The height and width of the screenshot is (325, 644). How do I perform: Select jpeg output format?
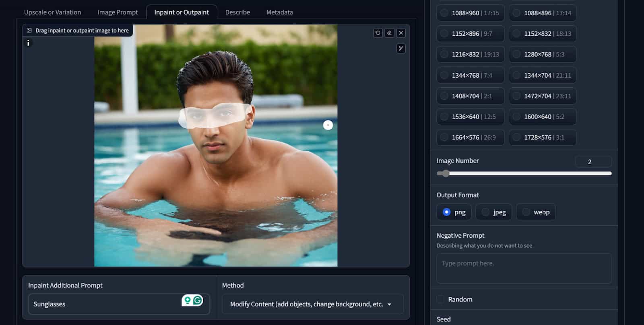[493, 212]
